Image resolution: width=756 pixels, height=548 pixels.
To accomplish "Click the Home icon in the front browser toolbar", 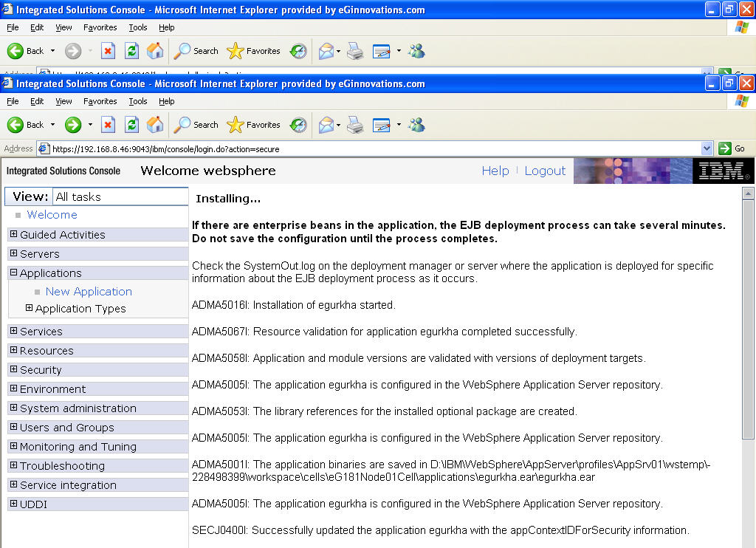I will click(x=155, y=125).
